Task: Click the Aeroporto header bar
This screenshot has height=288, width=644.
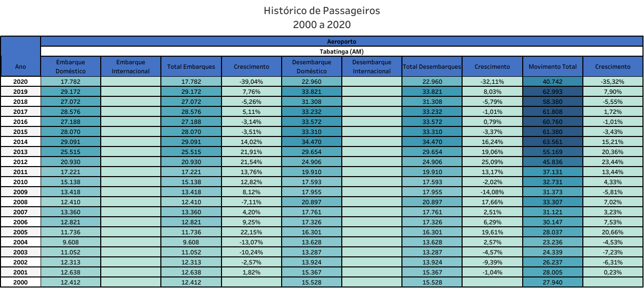Action: tap(342, 41)
